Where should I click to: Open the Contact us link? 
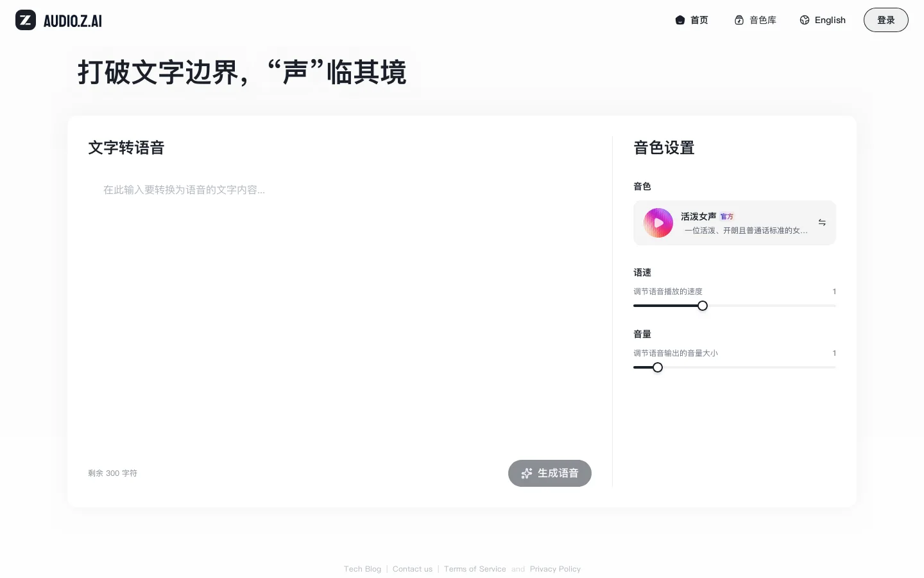[x=413, y=569]
